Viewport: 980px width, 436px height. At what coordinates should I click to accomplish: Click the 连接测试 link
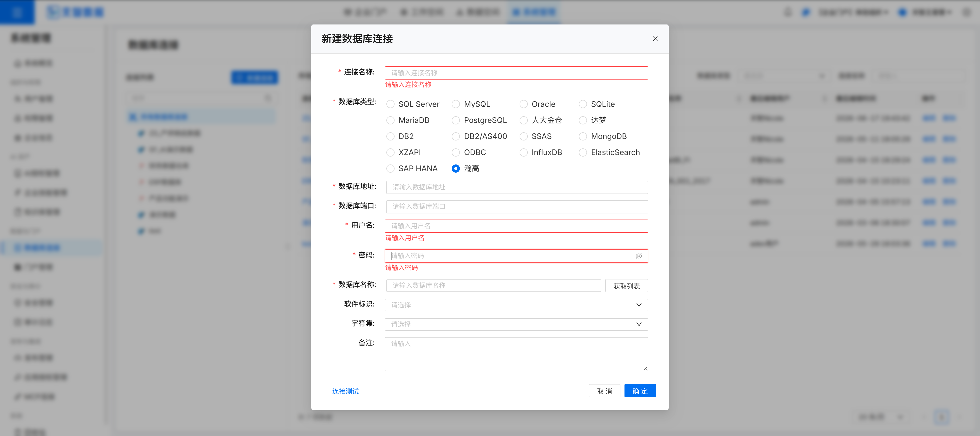(345, 391)
